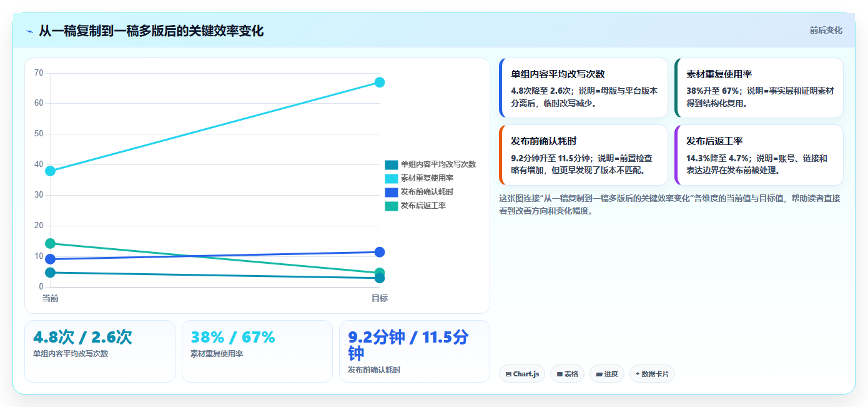The width and height of the screenshot is (868, 407).
Task: Click the 70 y-axis tick label
Action: 39,73
